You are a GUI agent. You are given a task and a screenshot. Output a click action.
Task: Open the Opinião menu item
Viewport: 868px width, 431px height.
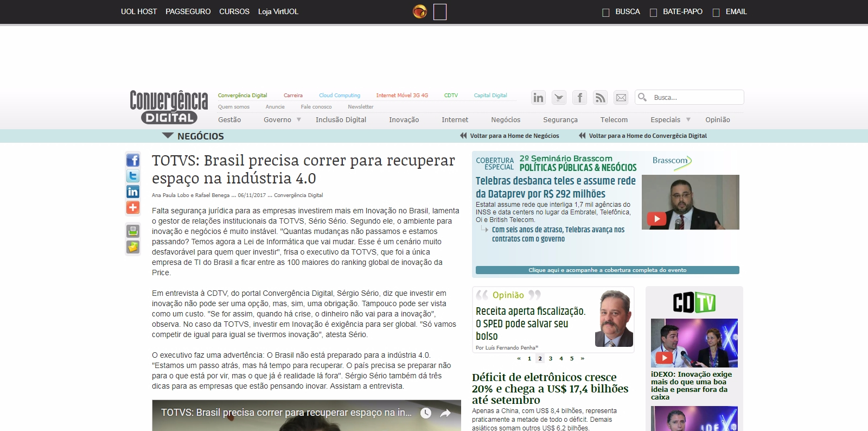pyautogui.click(x=718, y=119)
